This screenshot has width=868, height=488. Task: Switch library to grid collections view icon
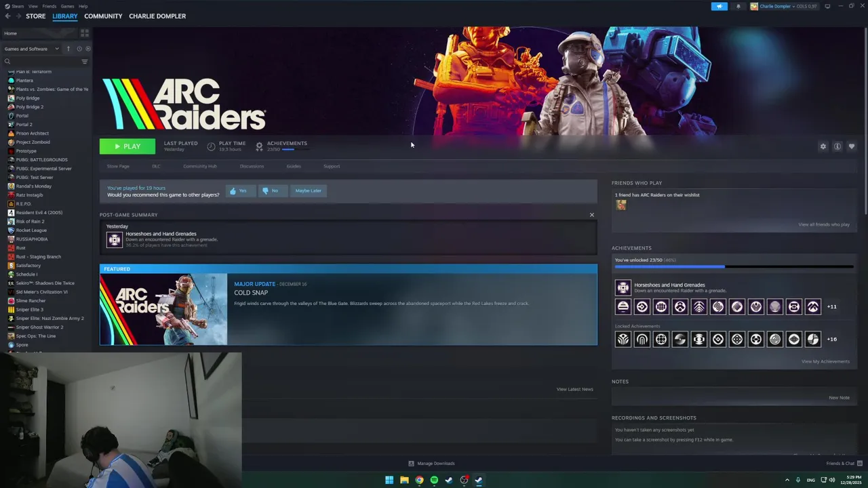[x=85, y=33]
